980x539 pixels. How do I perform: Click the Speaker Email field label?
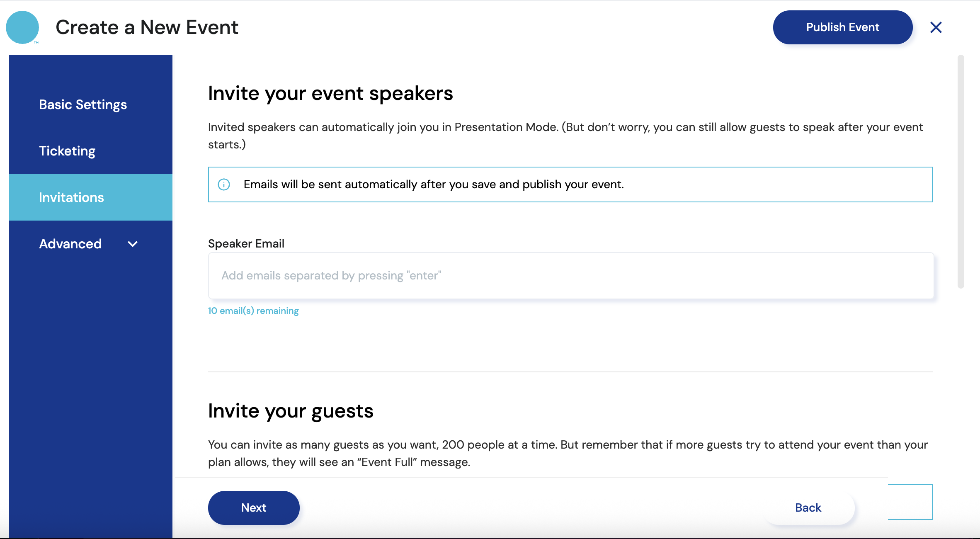click(246, 243)
